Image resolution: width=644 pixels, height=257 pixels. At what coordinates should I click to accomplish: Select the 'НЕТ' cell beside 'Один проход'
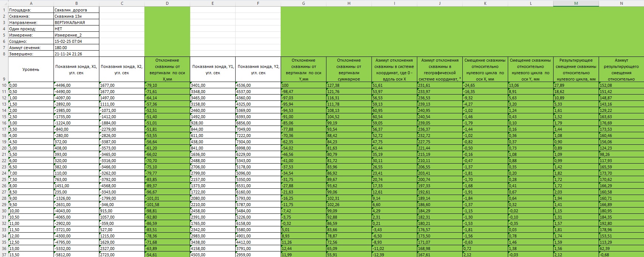tap(76, 29)
